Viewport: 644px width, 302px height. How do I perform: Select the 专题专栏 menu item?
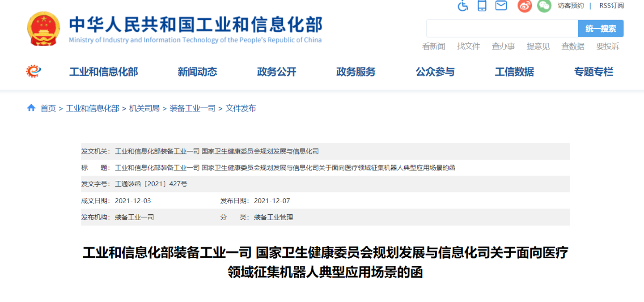(593, 72)
